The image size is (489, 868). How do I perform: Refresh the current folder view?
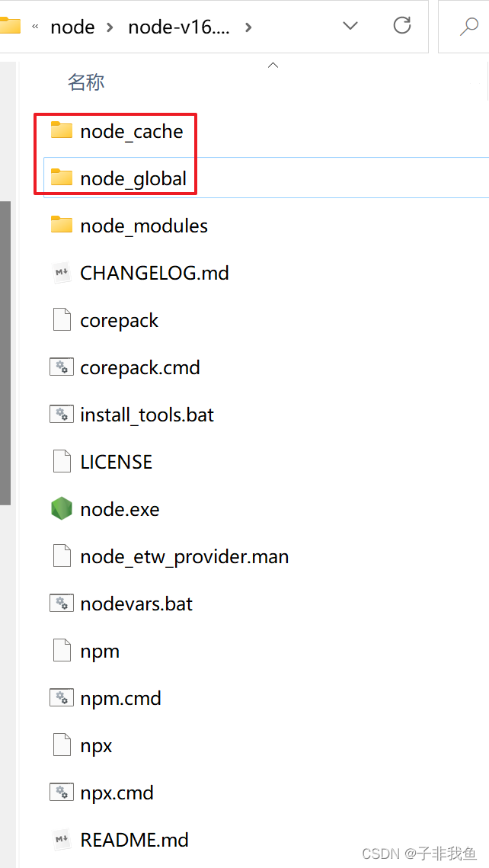pos(402,25)
